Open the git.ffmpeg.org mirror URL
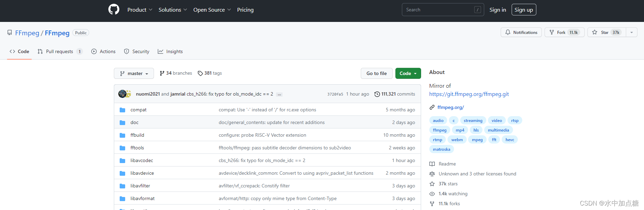This screenshot has height=210, width=644. [469, 94]
